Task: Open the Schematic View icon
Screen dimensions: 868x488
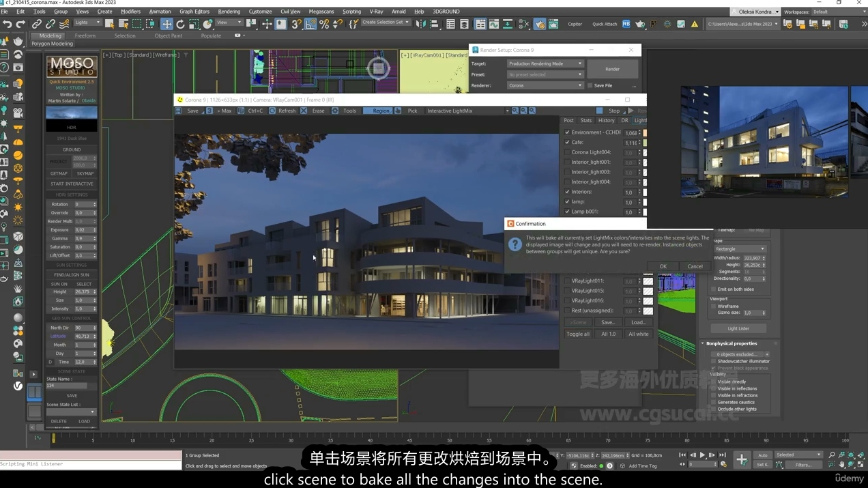Action: (523, 24)
